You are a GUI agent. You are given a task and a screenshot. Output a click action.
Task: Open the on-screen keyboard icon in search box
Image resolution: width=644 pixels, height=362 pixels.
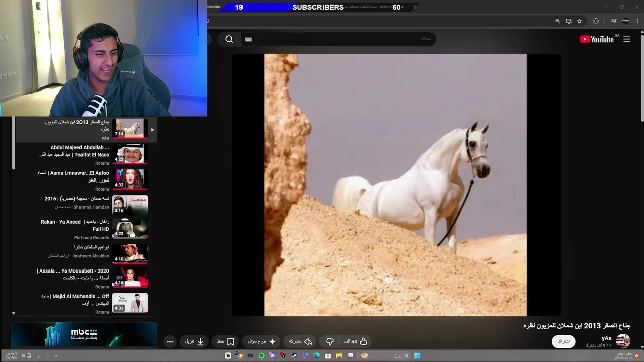248,39
